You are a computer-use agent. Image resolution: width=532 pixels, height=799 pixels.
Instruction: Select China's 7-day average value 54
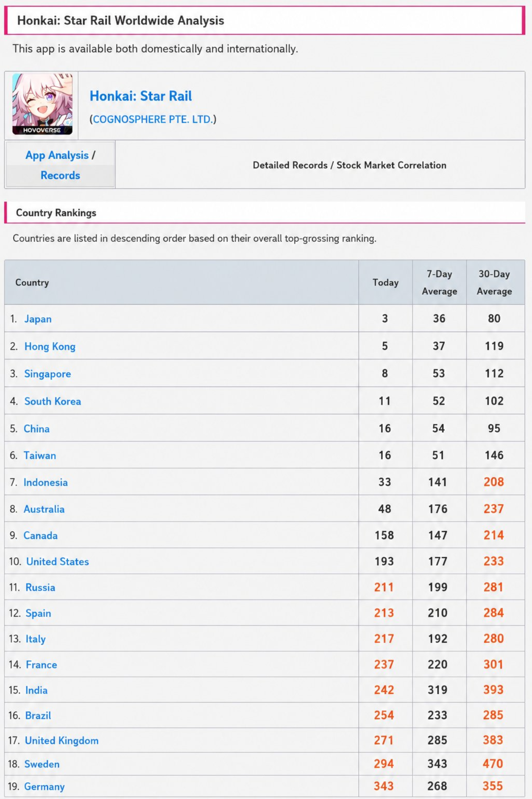438,428
